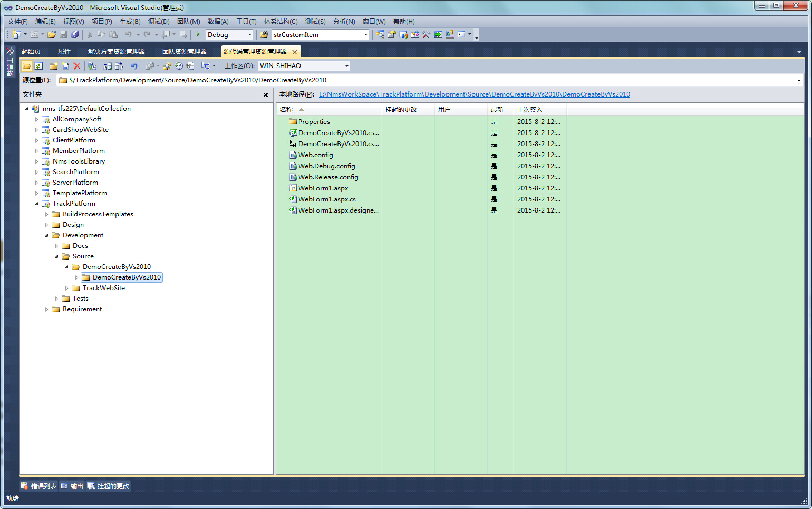Viewport: 812px width, 509px height.
Task: Collapse the Development folder node
Action: [x=46, y=235]
